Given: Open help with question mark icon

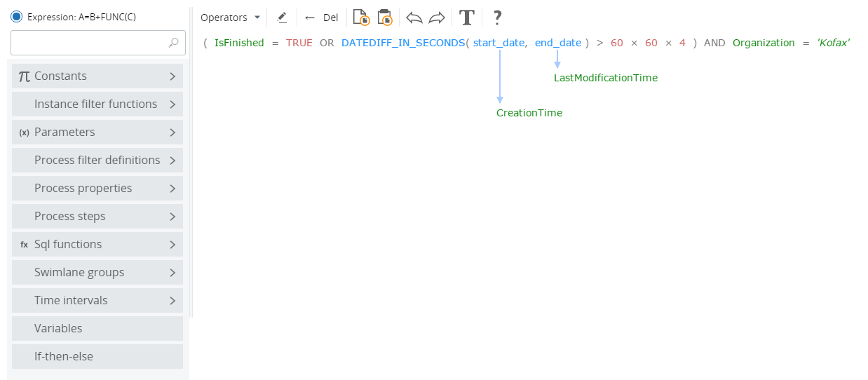Looking at the screenshot, I should [497, 18].
